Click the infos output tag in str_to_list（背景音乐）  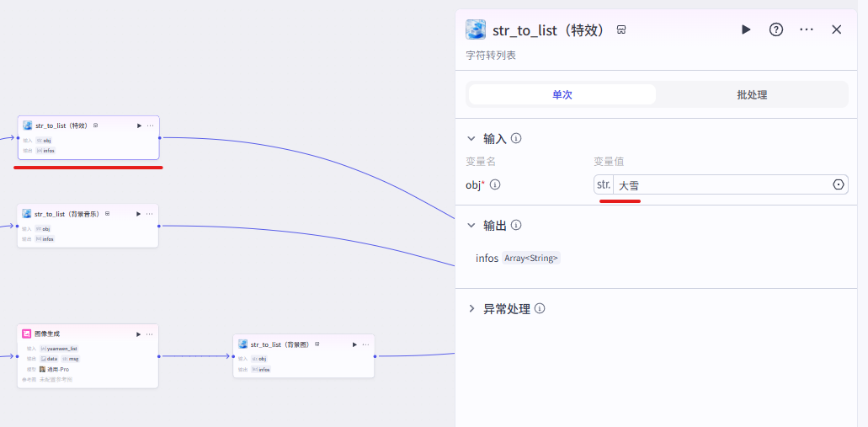[45, 239]
